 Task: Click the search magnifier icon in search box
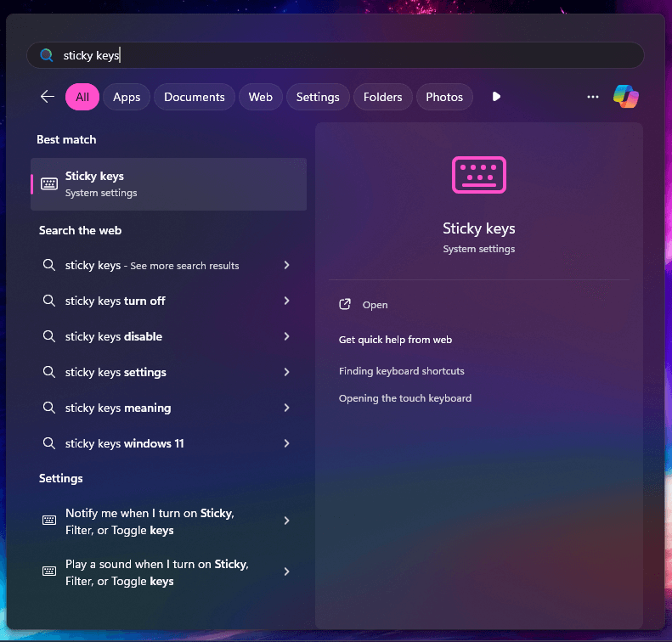click(46, 55)
